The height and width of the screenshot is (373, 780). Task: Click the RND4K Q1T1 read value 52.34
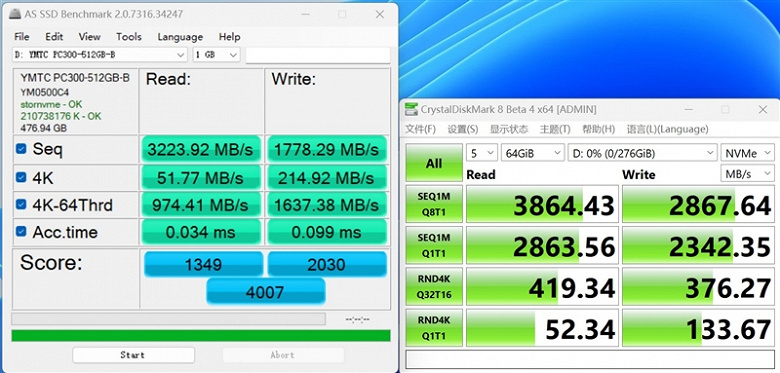(x=542, y=328)
